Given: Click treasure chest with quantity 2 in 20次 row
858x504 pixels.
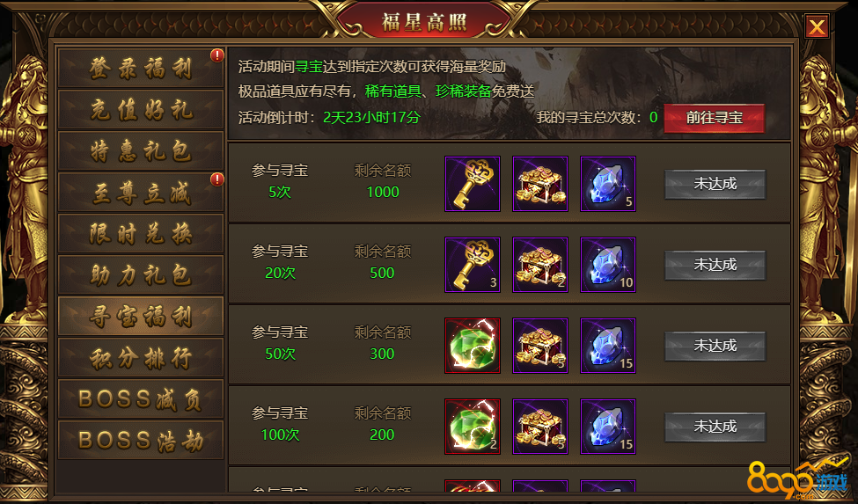Looking at the screenshot, I should [x=540, y=265].
